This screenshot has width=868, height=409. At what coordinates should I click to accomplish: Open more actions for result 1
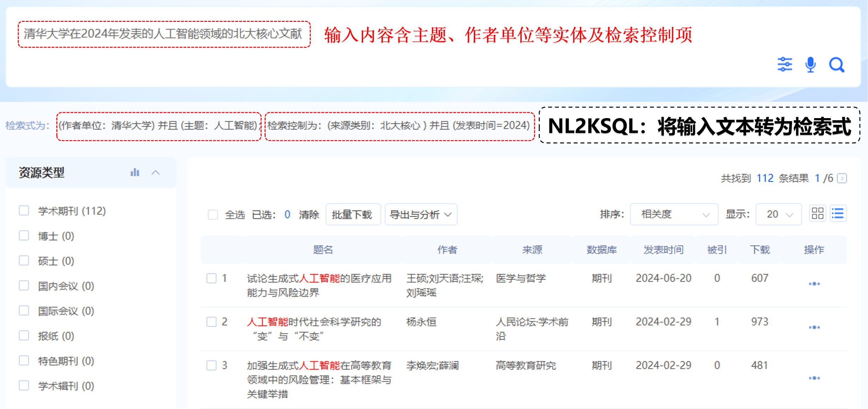coord(814,284)
